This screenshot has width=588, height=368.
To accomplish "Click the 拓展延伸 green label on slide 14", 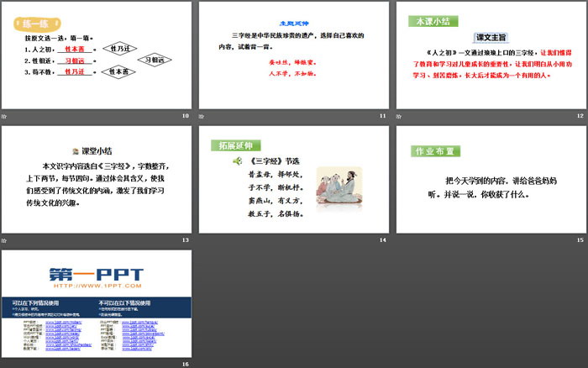I will 236,145.
